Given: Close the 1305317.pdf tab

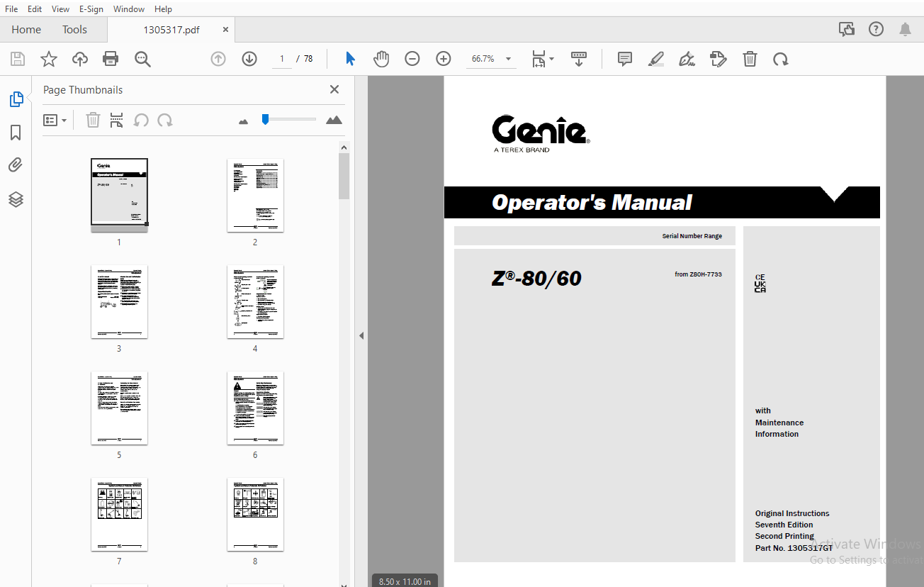Looking at the screenshot, I should [x=225, y=30].
